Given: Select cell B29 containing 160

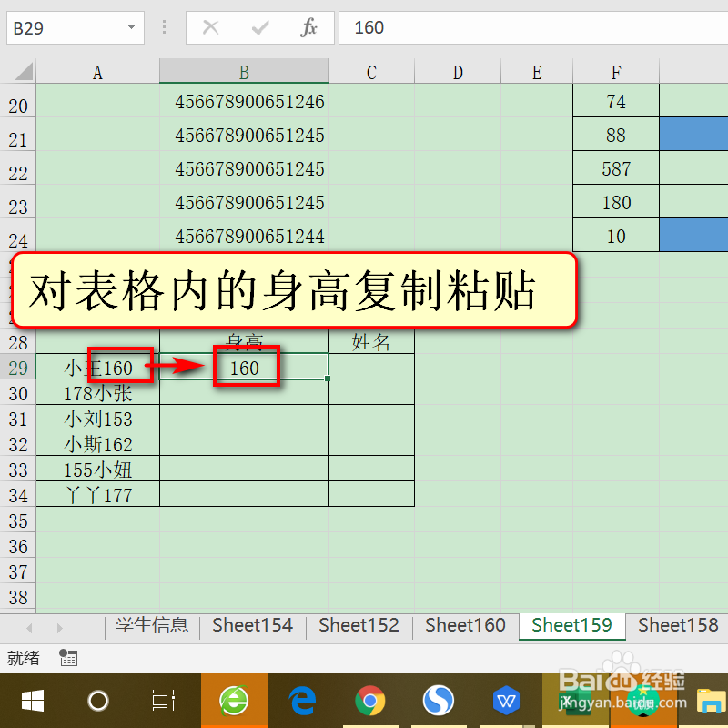Looking at the screenshot, I should [x=246, y=368].
